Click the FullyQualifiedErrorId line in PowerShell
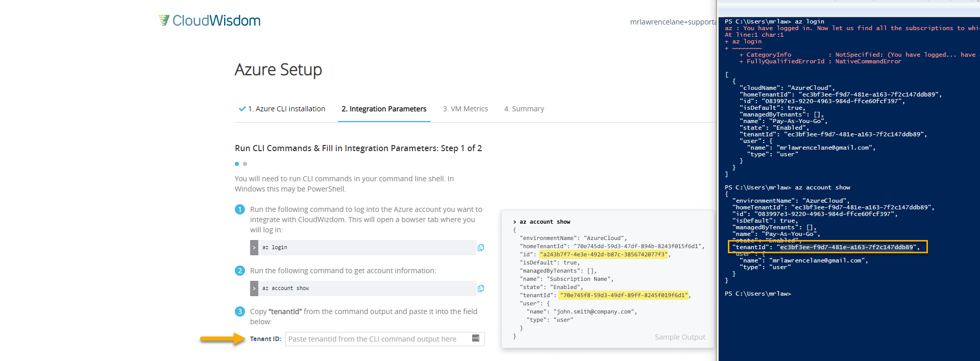The image size is (980, 361). tap(820, 61)
